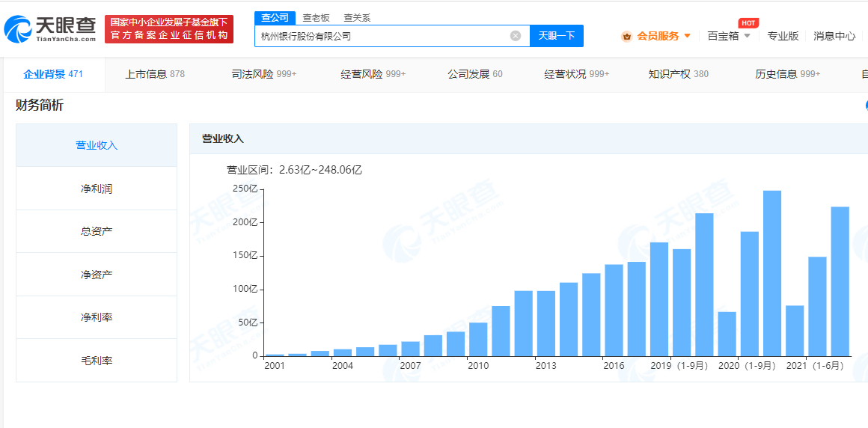This screenshot has width=868, height=428.
Task: Open 百宝箱 menu
Action: (723, 36)
